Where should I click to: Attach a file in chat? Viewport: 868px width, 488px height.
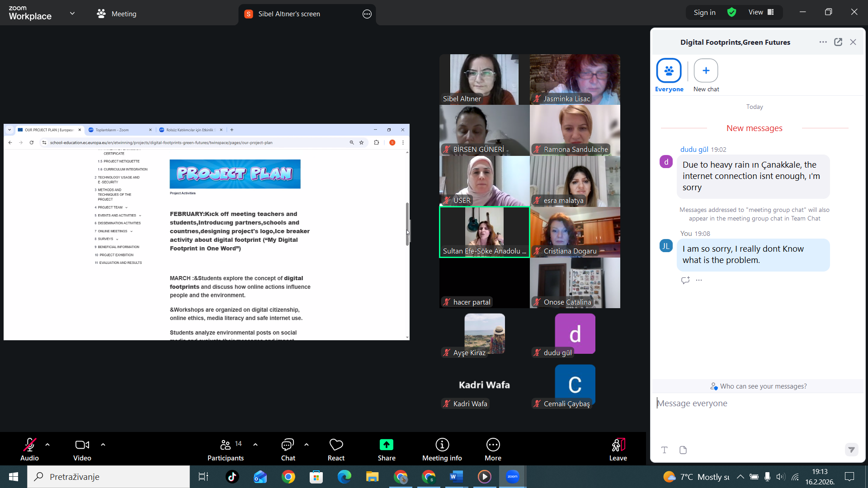click(683, 450)
